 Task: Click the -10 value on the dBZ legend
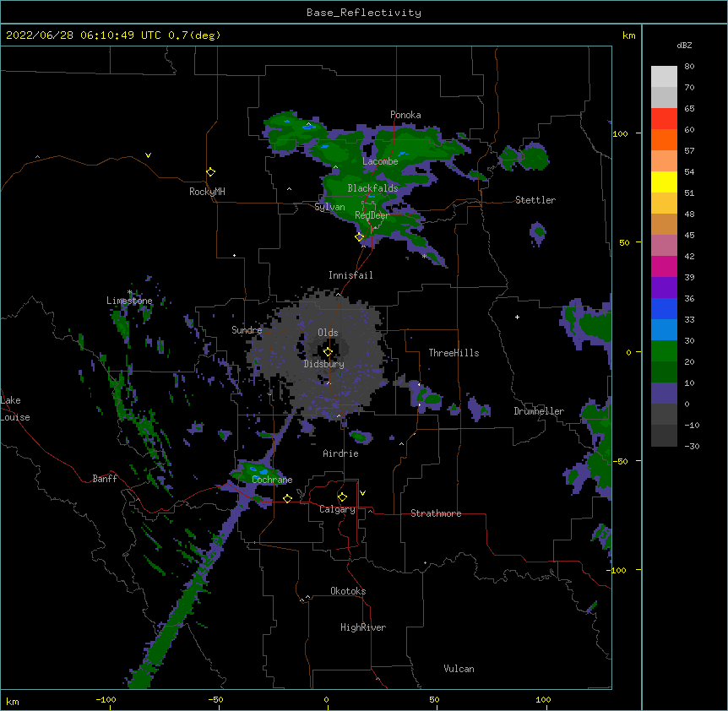point(692,425)
